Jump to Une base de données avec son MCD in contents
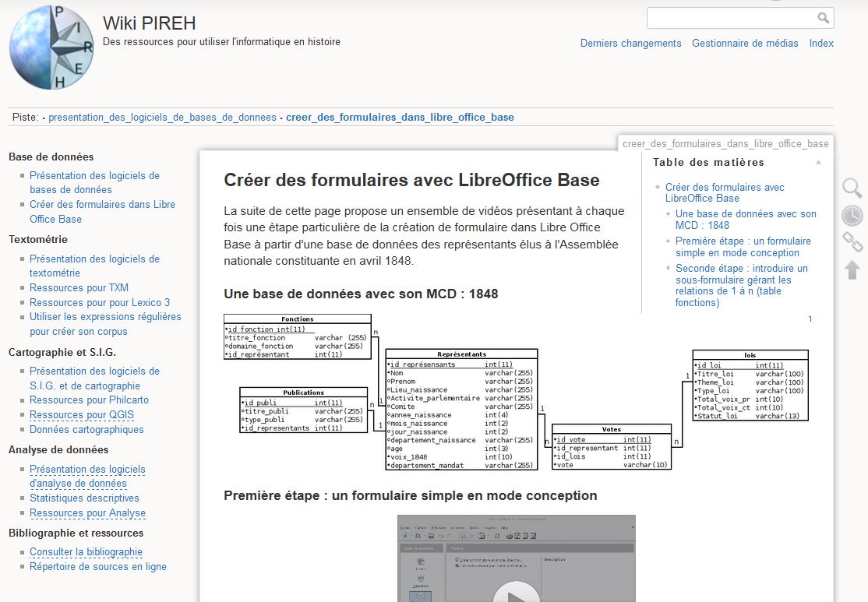This screenshot has width=868, height=602. coord(746,220)
